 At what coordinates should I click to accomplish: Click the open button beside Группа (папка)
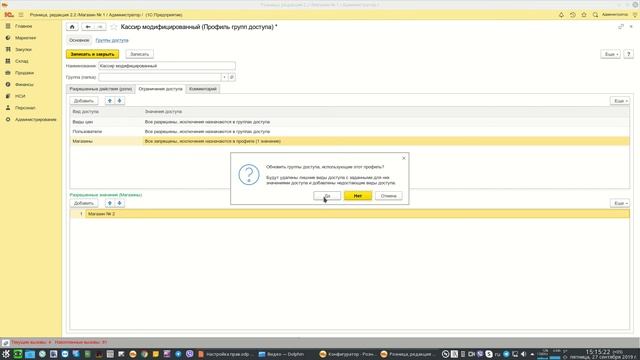point(232,77)
